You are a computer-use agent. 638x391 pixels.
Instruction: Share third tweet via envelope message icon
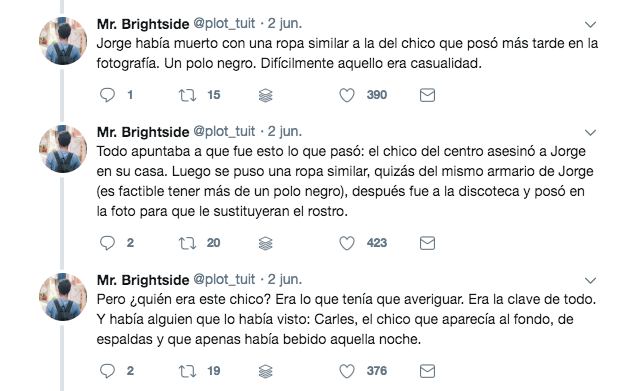pos(427,371)
